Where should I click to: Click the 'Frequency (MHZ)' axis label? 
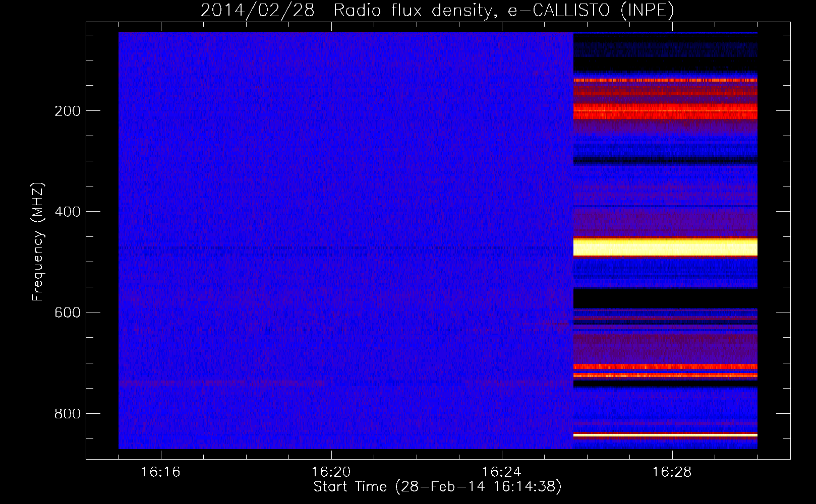pos(38,242)
